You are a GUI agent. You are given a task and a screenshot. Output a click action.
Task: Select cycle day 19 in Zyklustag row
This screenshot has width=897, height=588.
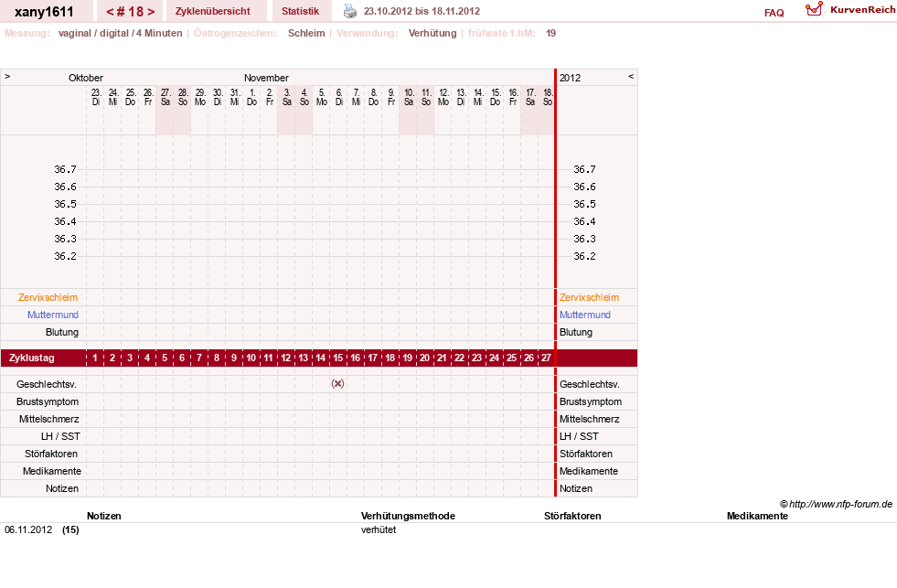[x=407, y=358]
